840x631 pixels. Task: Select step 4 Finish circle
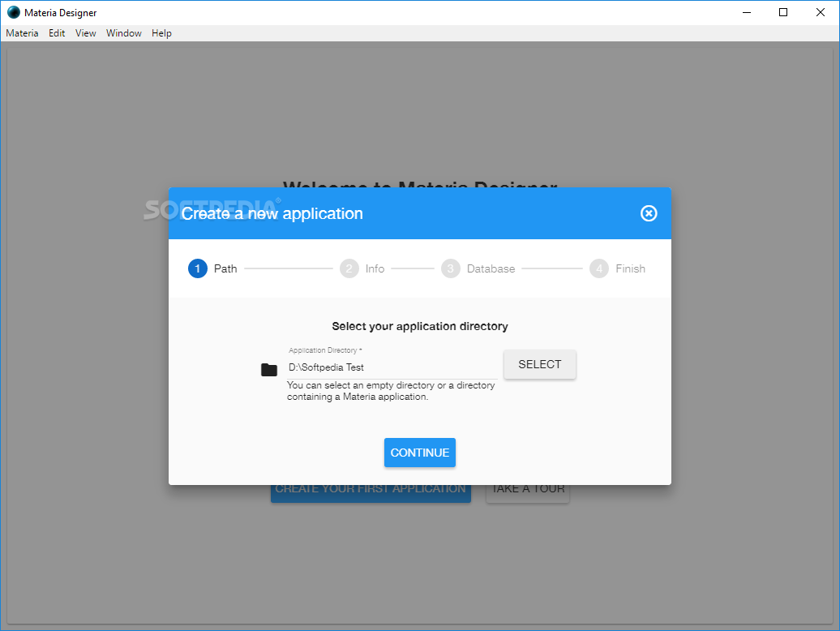tap(599, 268)
